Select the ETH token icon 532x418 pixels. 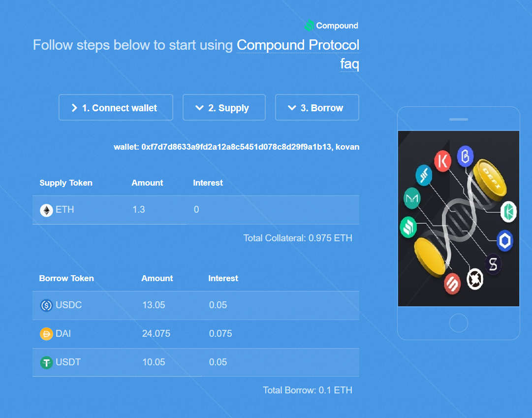click(46, 210)
